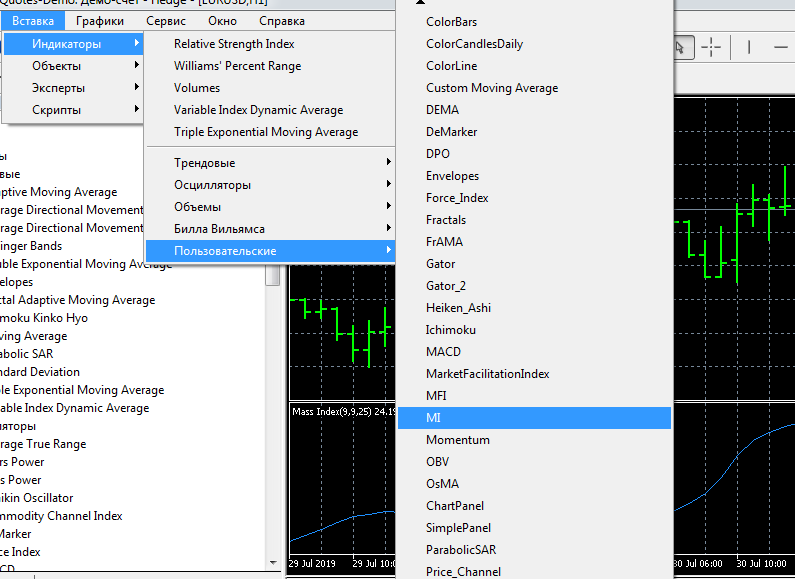Viewport: 795px width, 579px height.
Task: Open the Сервис menu
Action: [165, 20]
